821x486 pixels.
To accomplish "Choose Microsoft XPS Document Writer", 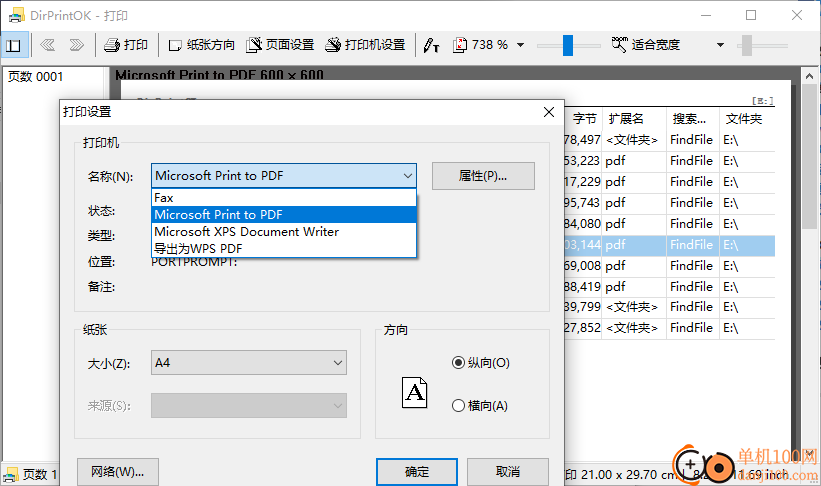I will [x=284, y=231].
